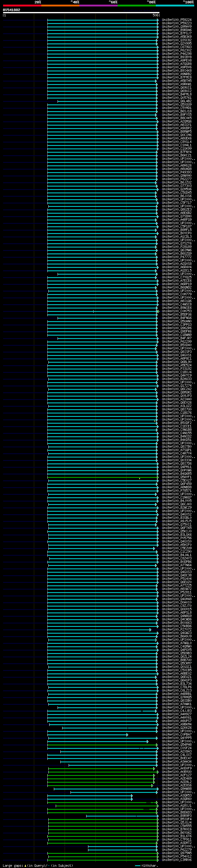This screenshot has width=197, height=868.
Task: Click the AV541882 query name
Action: click(x=11, y=10)
